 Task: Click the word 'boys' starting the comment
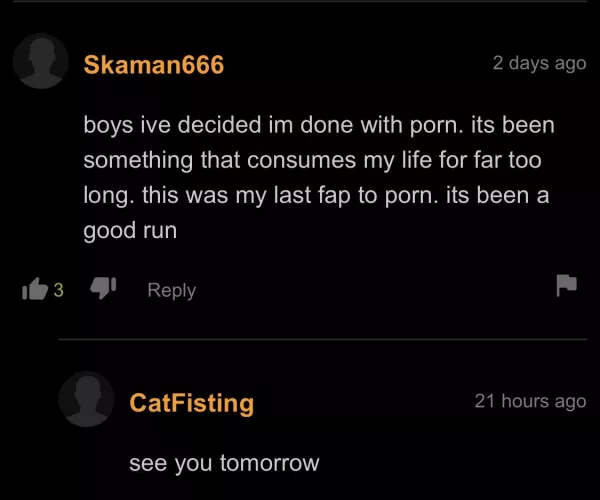point(108,126)
